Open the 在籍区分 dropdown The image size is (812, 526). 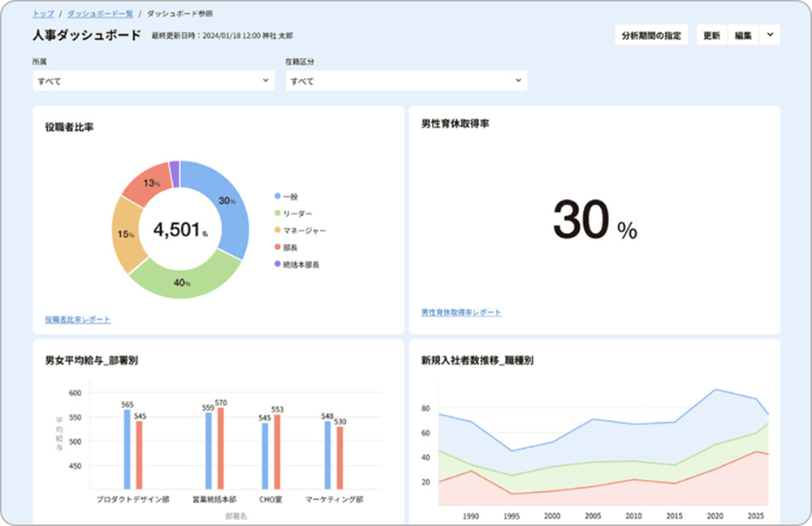pos(405,81)
